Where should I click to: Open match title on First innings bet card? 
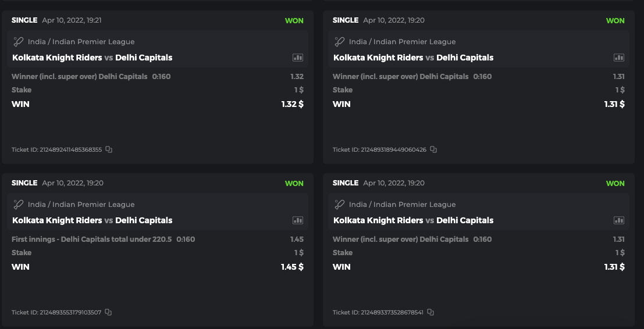[92, 220]
